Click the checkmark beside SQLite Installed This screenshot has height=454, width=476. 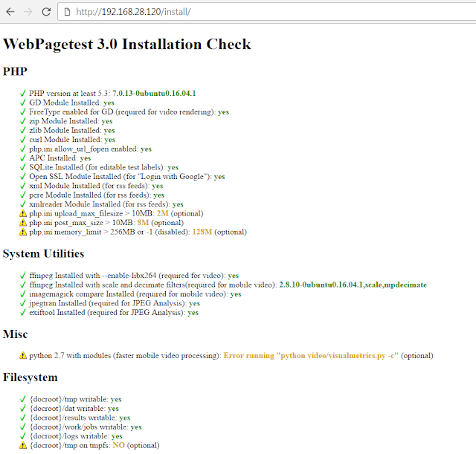tap(23, 167)
